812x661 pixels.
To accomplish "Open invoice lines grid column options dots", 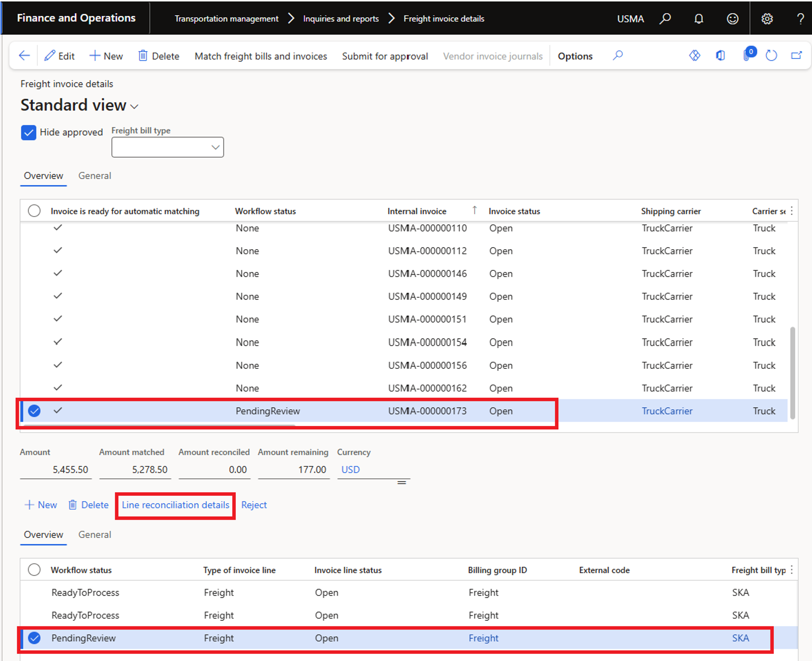I will (x=791, y=570).
